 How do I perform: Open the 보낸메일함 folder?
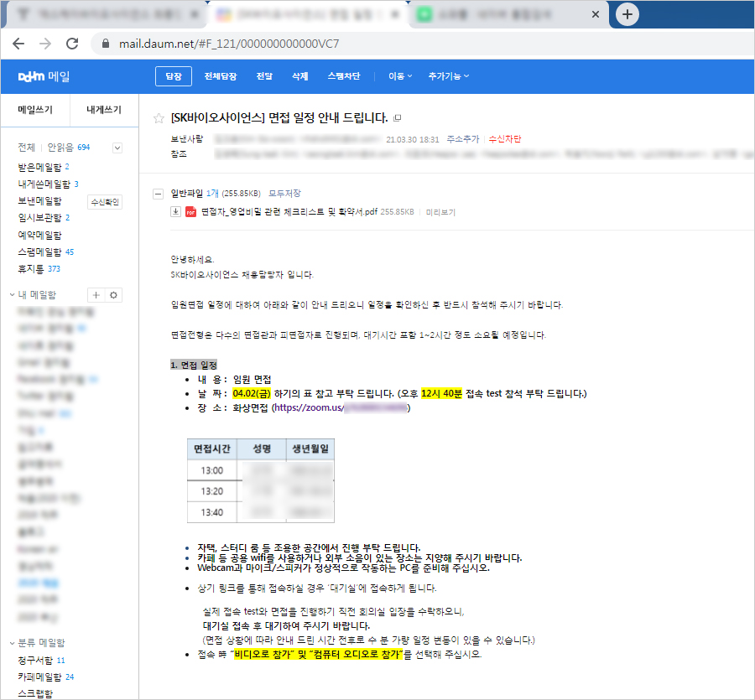click(x=40, y=201)
